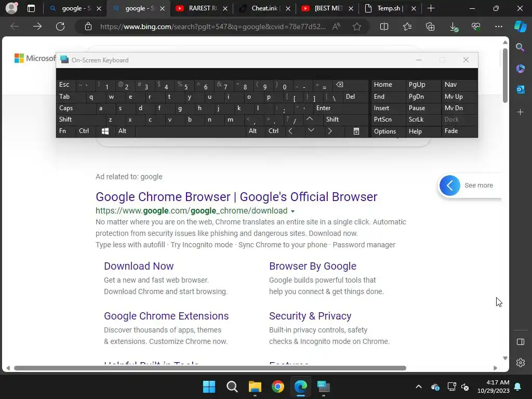Open the split screen icon
Screen dimensions: 532x399
tap(384, 26)
